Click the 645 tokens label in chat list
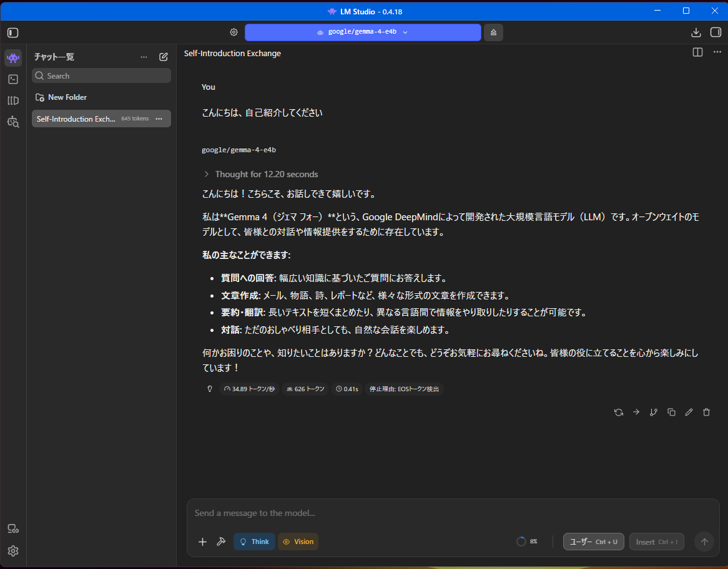 135,119
